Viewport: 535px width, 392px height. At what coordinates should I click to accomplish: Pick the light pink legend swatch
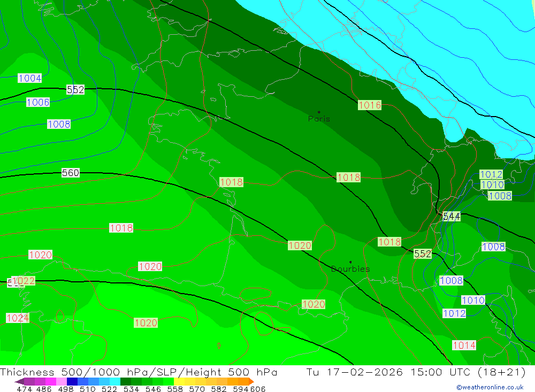click(62, 381)
